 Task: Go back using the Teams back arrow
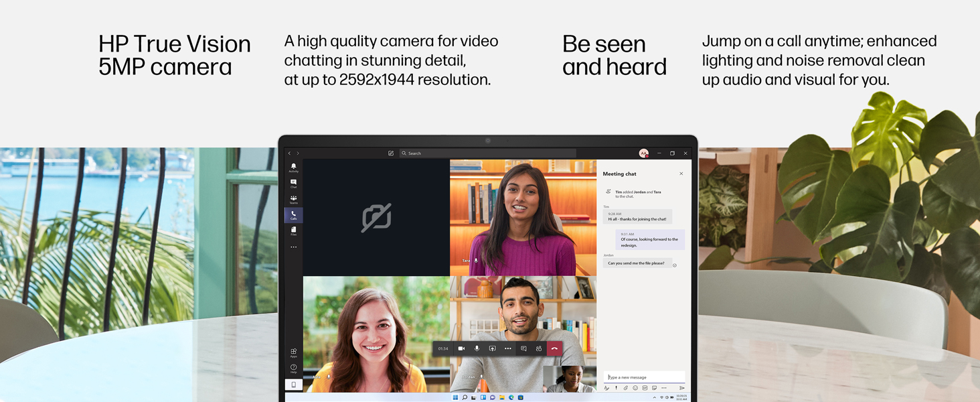coord(289,153)
